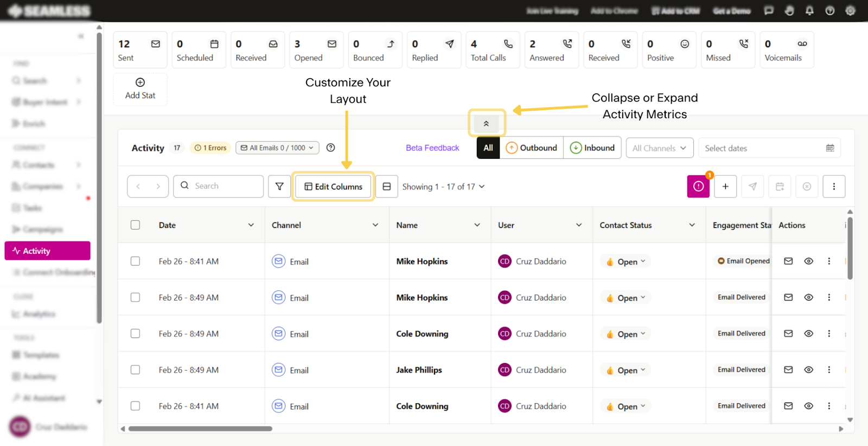Image resolution: width=868 pixels, height=446 pixels.
Task: Check the Feb 26 8:49 Mike Hopkins row
Action: pyautogui.click(x=135, y=297)
